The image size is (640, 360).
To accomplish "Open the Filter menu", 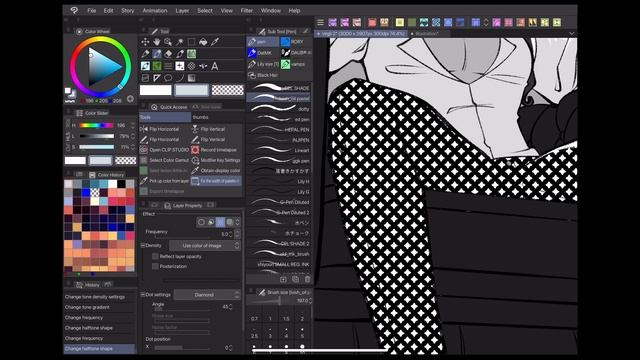I will pos(247,11).
